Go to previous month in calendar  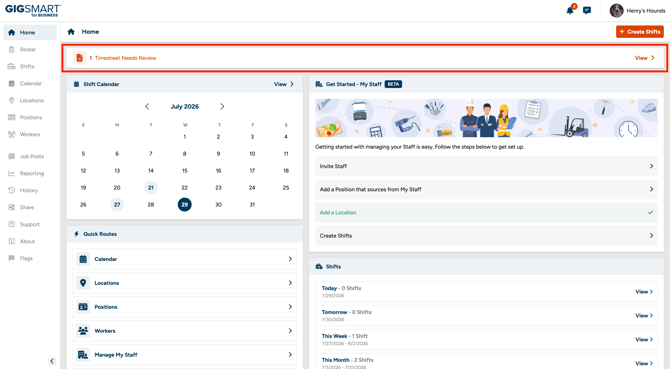click(x=147, y=106)
